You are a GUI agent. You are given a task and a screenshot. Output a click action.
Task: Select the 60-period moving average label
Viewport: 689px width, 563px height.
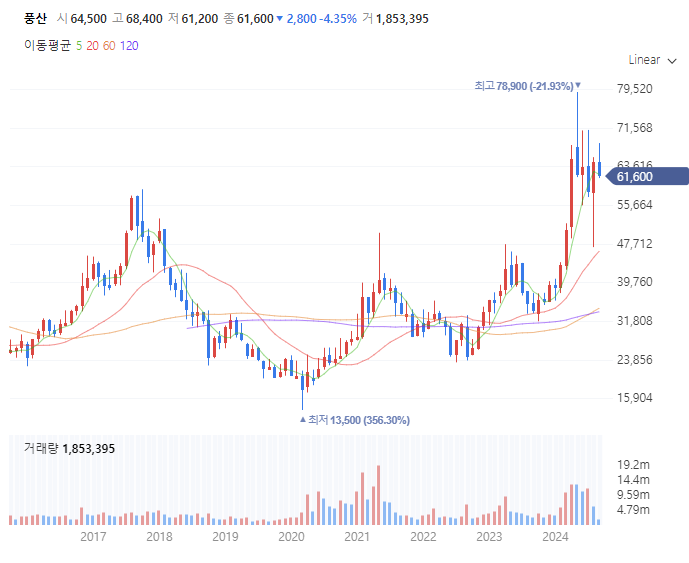pos(109,46)
